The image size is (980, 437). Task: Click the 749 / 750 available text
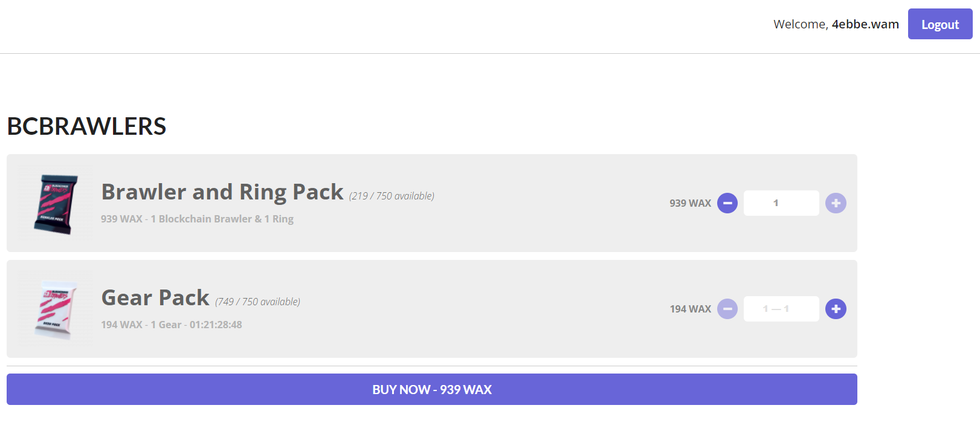click(x=257, y=302)
